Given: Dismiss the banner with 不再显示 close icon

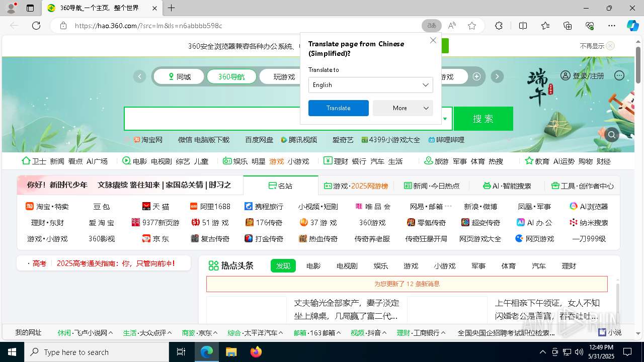Looking at the screenshot, I should pos(610,46).
